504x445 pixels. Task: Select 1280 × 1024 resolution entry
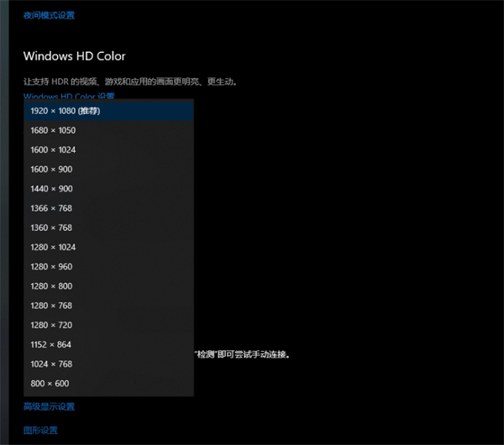[108, 247]
